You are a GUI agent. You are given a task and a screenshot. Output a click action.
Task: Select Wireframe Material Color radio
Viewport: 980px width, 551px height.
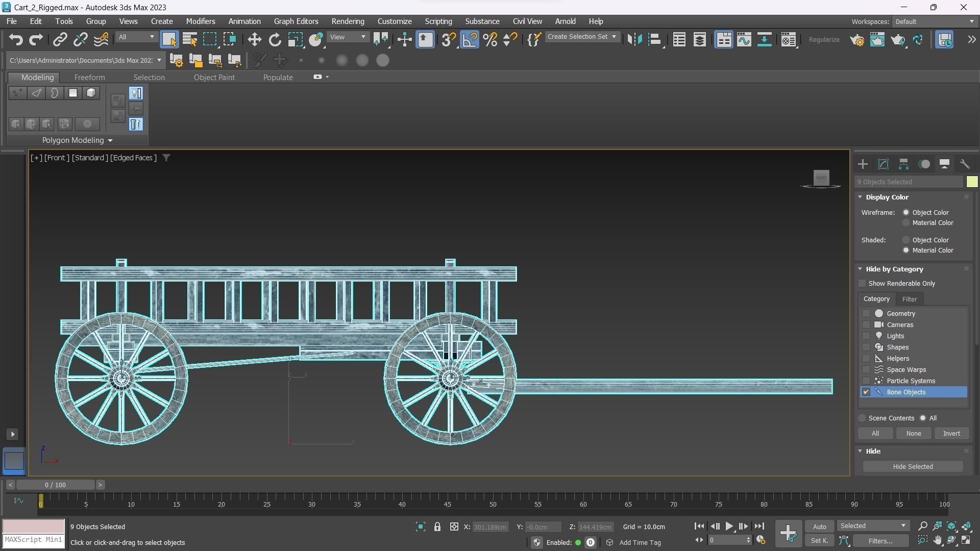point(906,223)
